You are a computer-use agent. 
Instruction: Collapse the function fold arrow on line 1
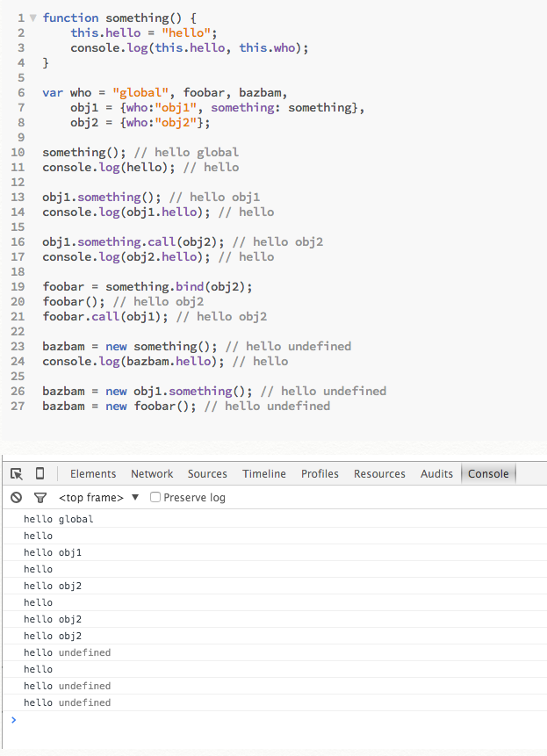32,18
